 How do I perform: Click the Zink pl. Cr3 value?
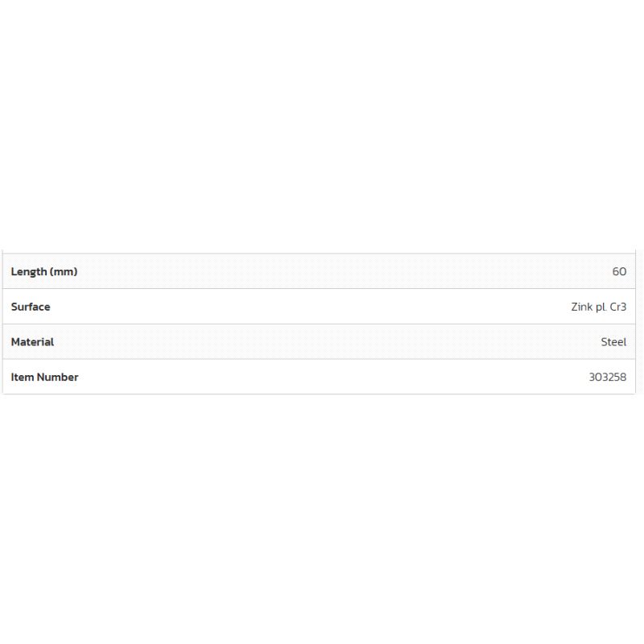tap(598, 307)
